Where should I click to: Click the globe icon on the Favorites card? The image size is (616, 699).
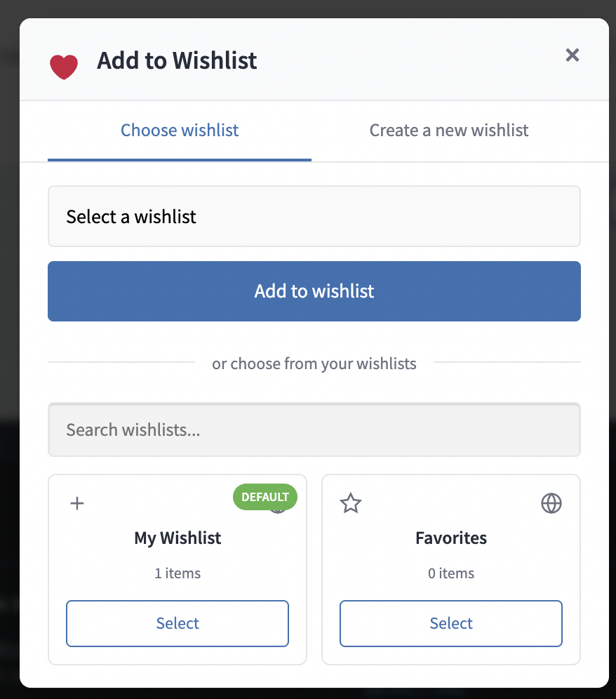[551, 503]
